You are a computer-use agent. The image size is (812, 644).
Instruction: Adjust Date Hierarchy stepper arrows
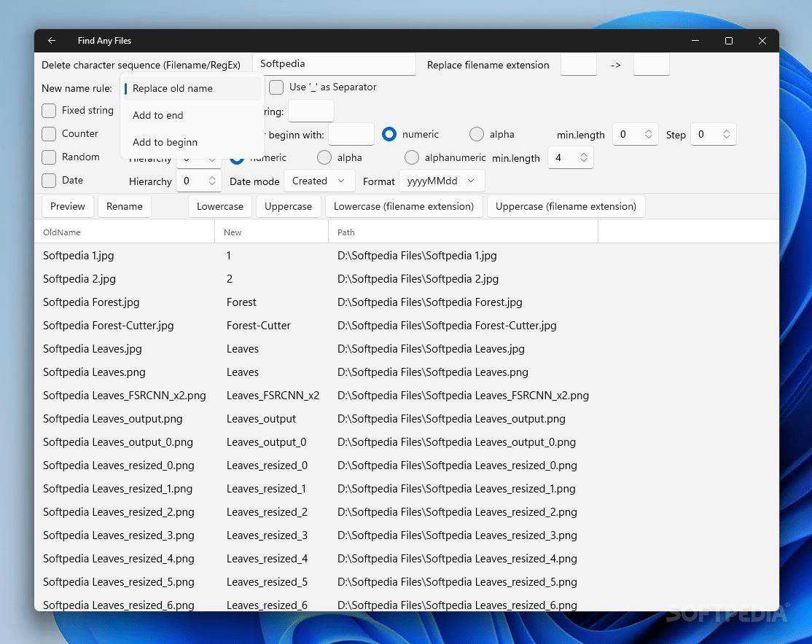click(212, 181)
